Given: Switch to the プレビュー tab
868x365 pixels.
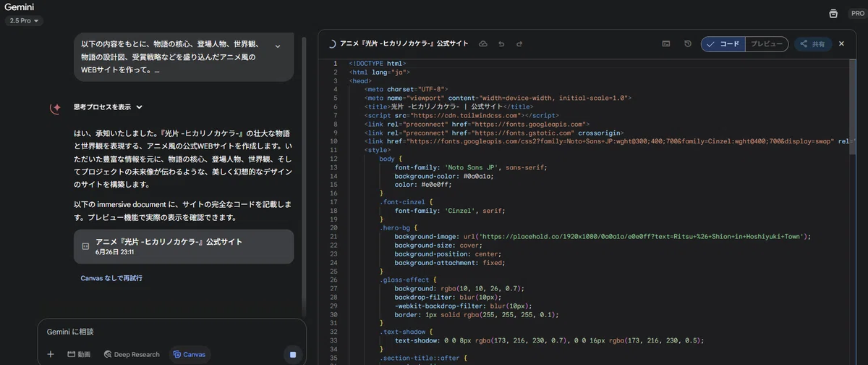Looking at the screenshot, I should tap(766, 44).
